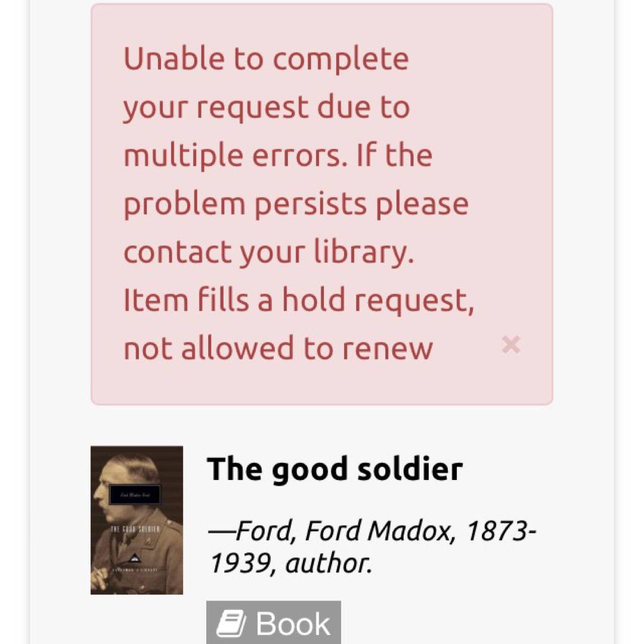This screenshot has height=644, width=644.
Task: Dismiss the red error alert
Action: click(x=511, y=345)
